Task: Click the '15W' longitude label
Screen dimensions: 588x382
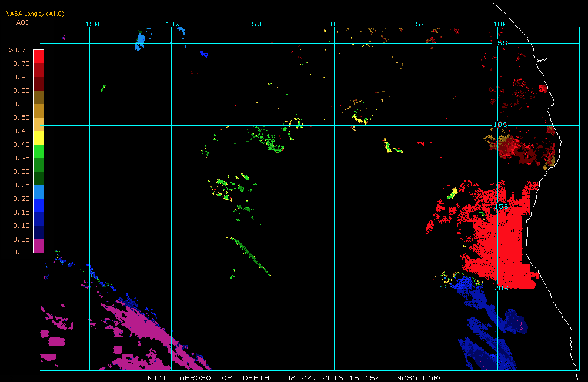Action: pos(92,24)
